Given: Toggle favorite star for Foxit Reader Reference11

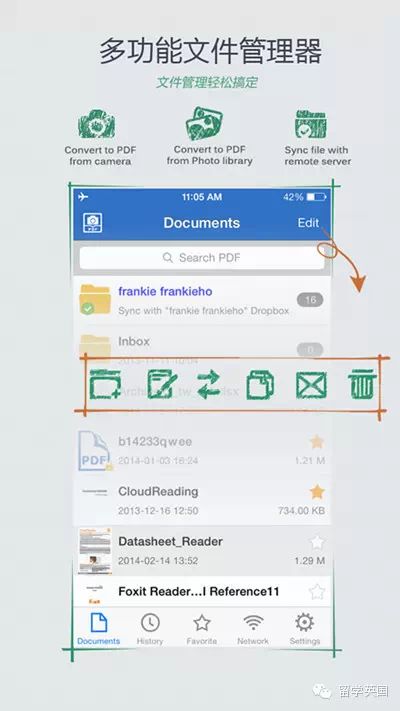Looking at the screenshot, I should [x=317, y=592].
